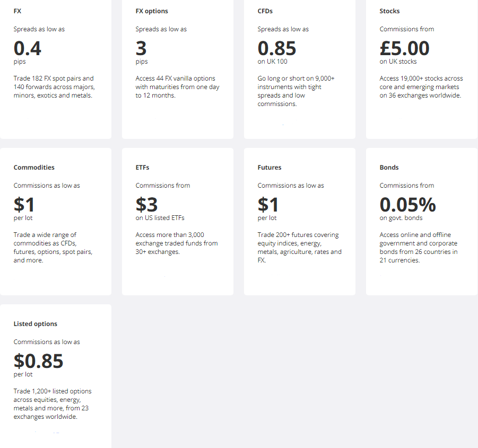This screenshot has width=478, height=448.
Task: Click the Bonds card title
Action: 389,167
